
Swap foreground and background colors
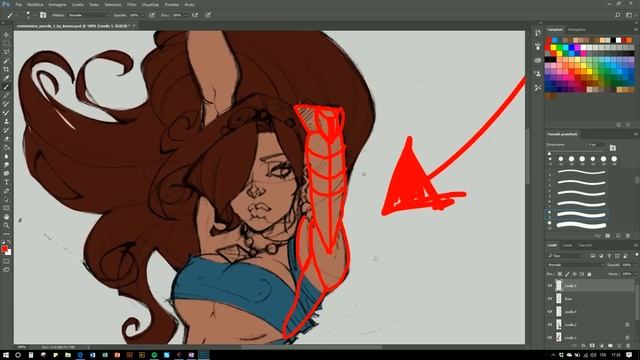point(9,242)
